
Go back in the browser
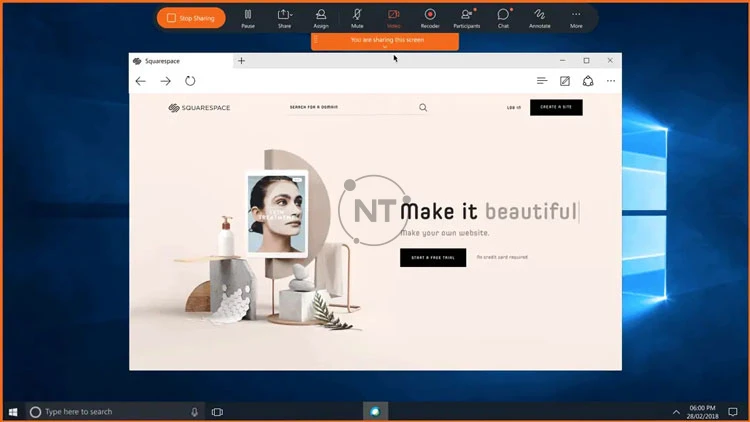[x=141, y=81]
